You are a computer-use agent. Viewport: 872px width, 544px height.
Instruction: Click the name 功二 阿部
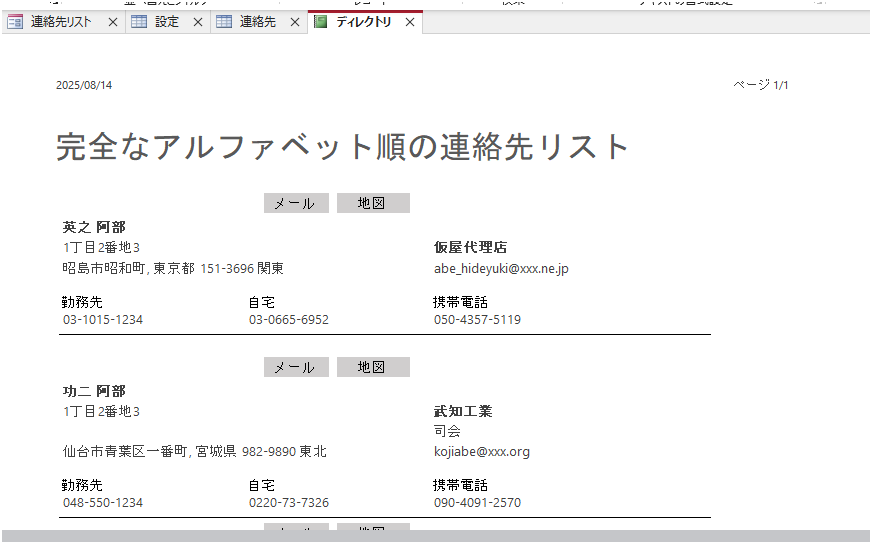(94, 392)
